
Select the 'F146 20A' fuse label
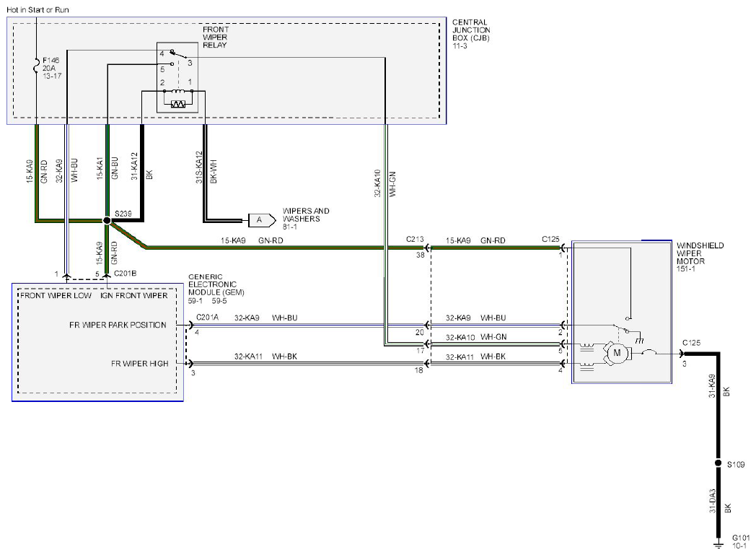[51, 64]
